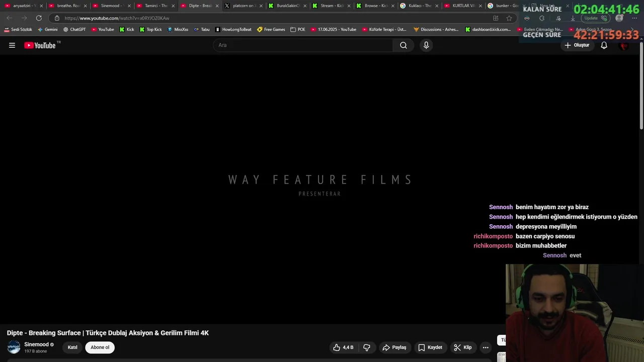Click the page vertical scrollbar thumb
The height and width of the screenshot is (362, 644).
tap(641, 85)
